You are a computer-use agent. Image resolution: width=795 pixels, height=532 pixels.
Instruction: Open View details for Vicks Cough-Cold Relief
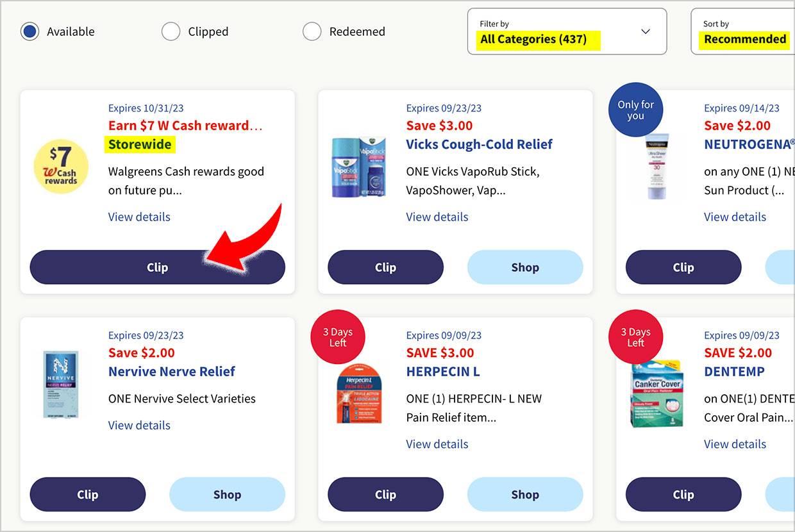tap(437, 217)
